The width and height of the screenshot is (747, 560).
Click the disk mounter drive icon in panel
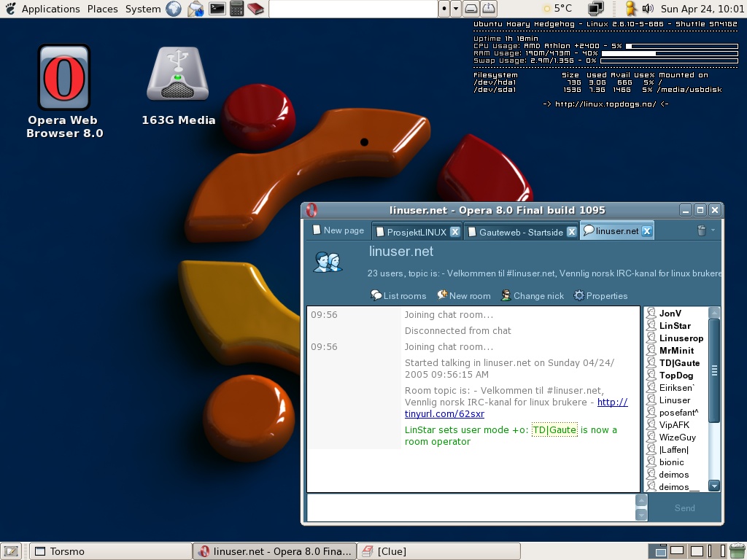(471, 9)
